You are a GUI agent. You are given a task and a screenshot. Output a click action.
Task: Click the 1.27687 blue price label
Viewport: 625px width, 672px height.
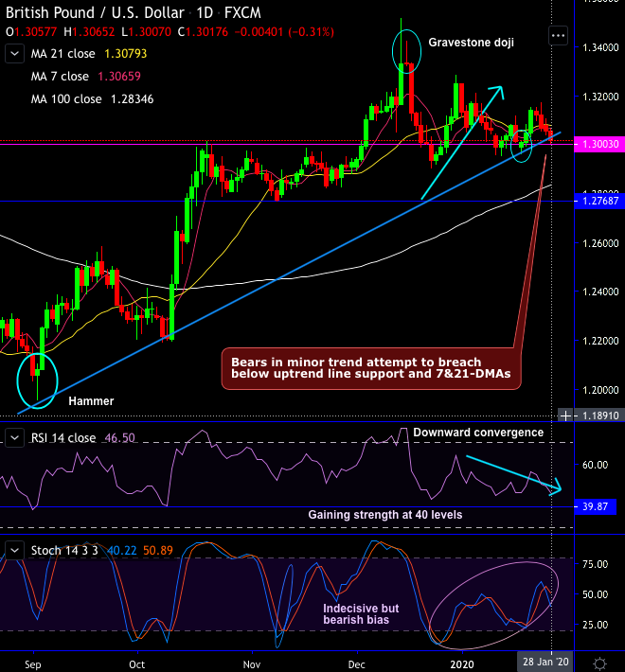click(x=599, y=201)
